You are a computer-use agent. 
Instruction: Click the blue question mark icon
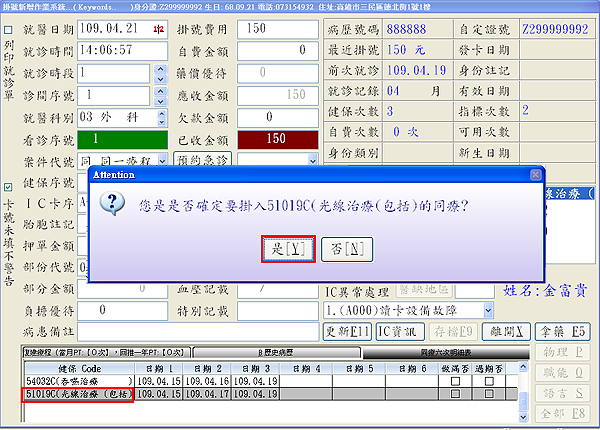[x=115, y=204]
